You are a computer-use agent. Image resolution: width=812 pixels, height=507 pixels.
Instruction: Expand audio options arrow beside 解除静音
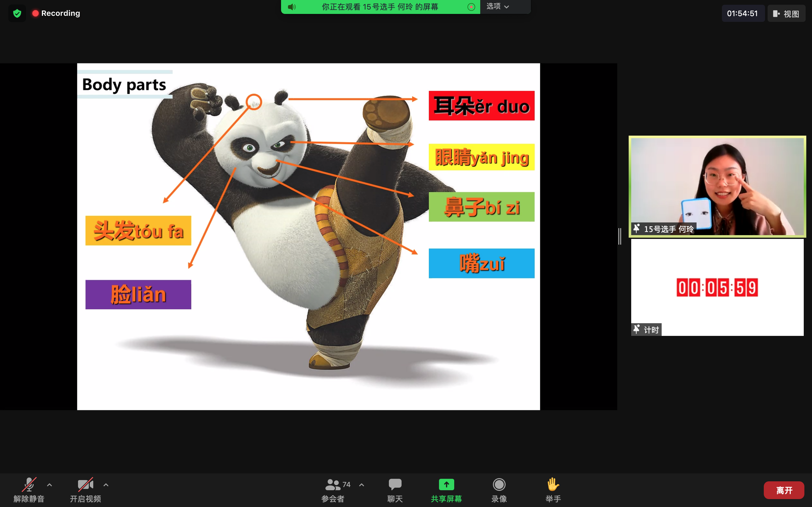point(50,485)
